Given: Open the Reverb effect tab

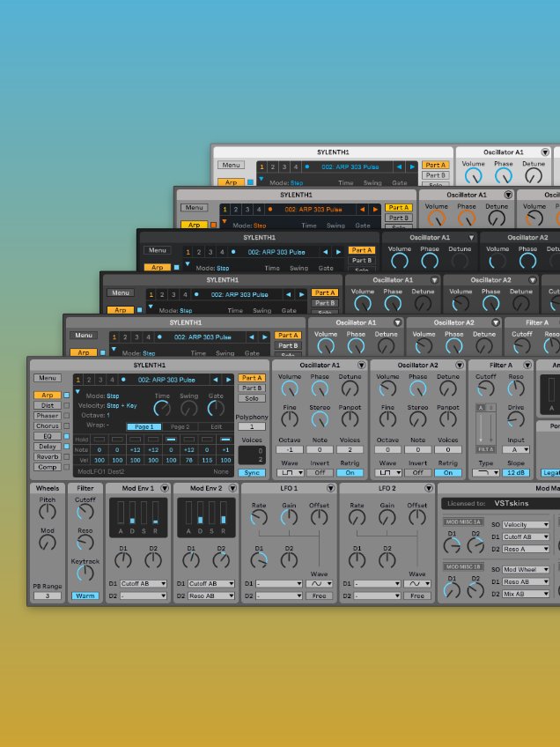Looking at the screenshot, I should point(48,456).
